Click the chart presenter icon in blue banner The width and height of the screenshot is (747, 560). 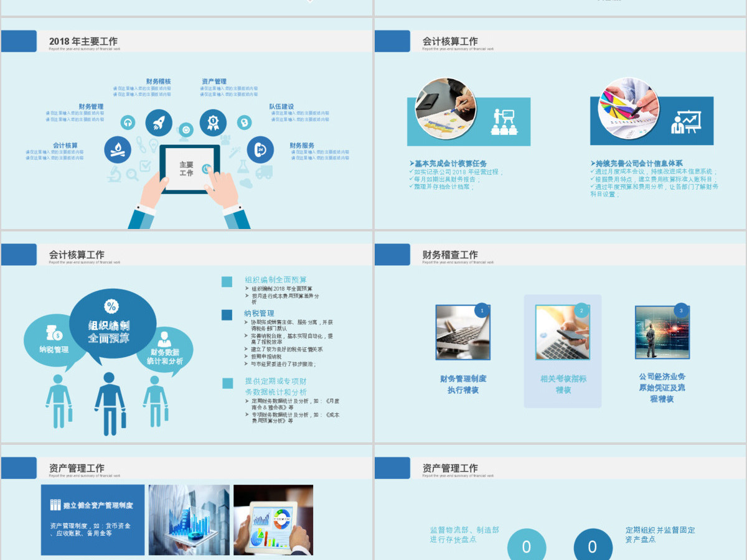click(x=686, y=122)
